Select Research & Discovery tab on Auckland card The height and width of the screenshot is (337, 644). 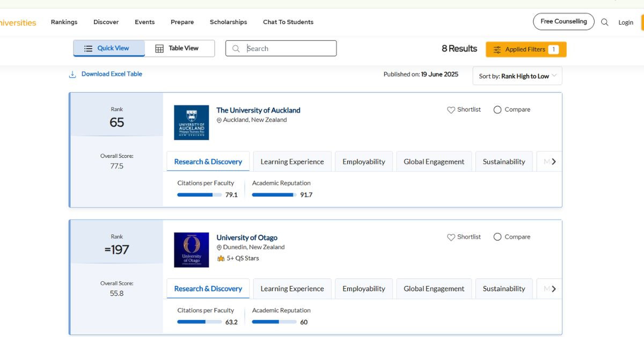[208, 162]
